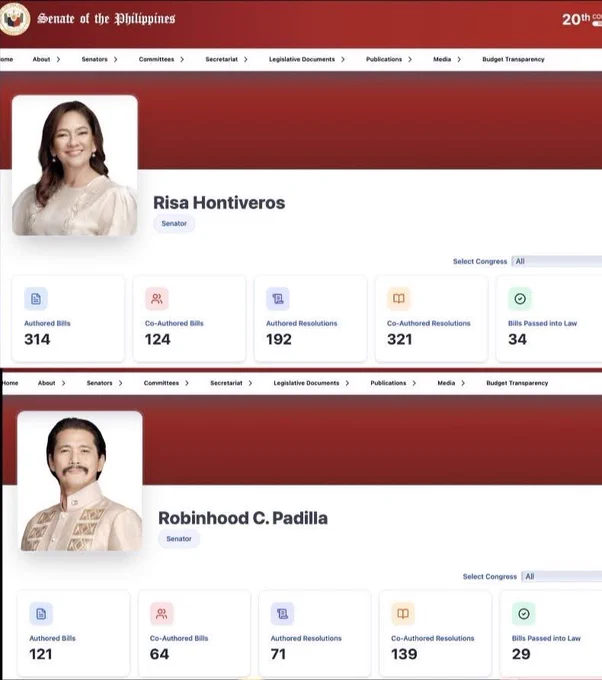602x680 pixels.
Task: Open Secretariat menu in top navigation
Action: 222,59
